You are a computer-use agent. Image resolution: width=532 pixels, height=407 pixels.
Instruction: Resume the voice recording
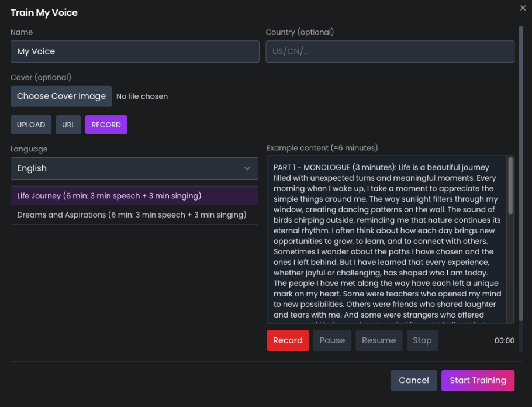pyautogui.click(x=379, y=340)
